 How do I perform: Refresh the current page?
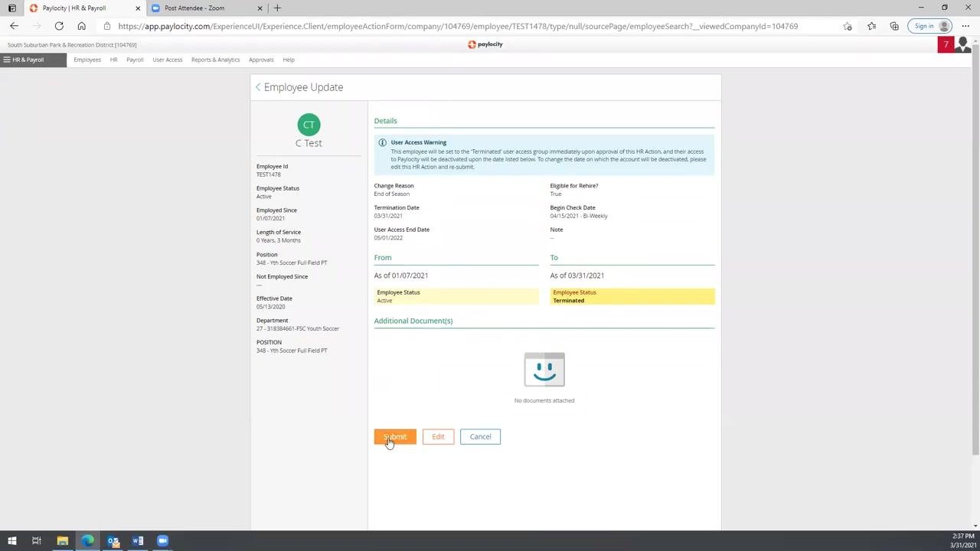point(59,26)
